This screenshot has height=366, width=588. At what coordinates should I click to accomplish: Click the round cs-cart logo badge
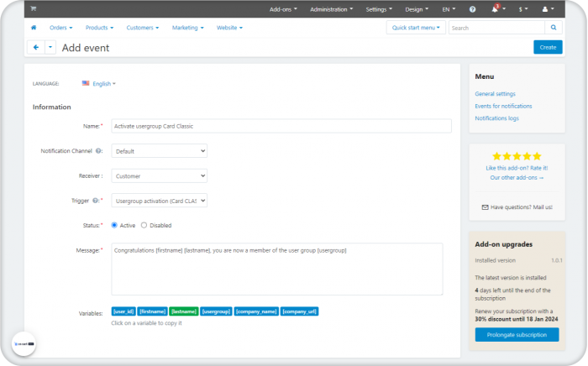point(24,343)
